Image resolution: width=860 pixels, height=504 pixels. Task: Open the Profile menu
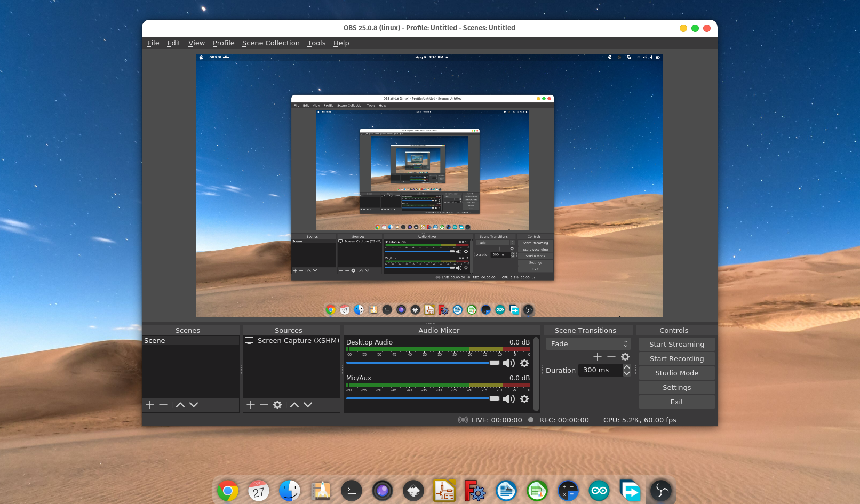(224, 43)
